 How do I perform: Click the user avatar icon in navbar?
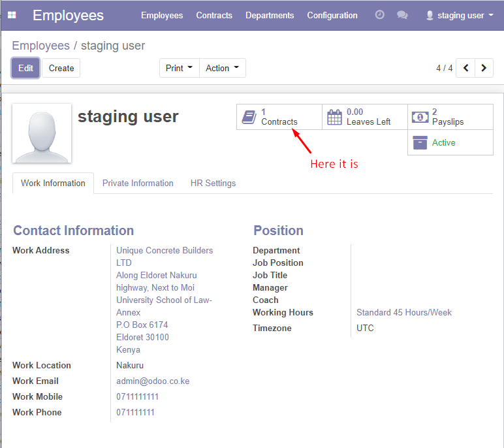point(430,15)
